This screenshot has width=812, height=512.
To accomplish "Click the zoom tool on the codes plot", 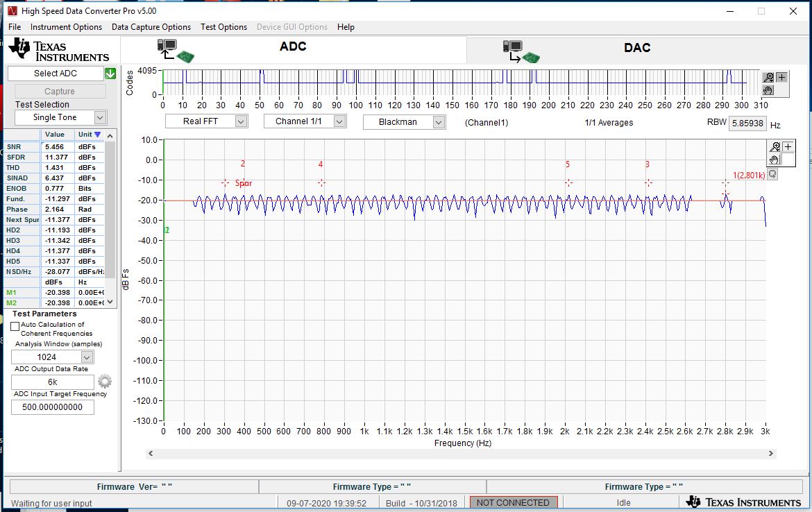I will [768, 78].
